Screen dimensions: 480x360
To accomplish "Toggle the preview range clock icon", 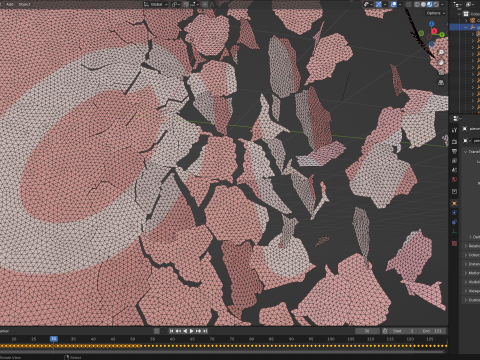I will (x=385, y=331).
